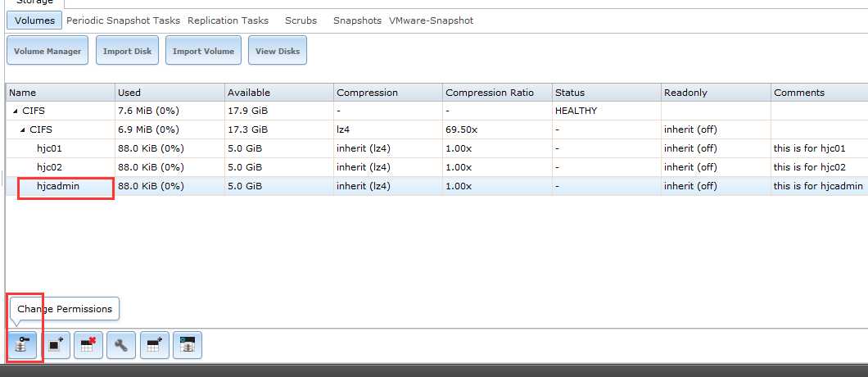This screenshot has height=377, width=868.
Task: Go to the Scrubs tab
Action: (301, 20)
